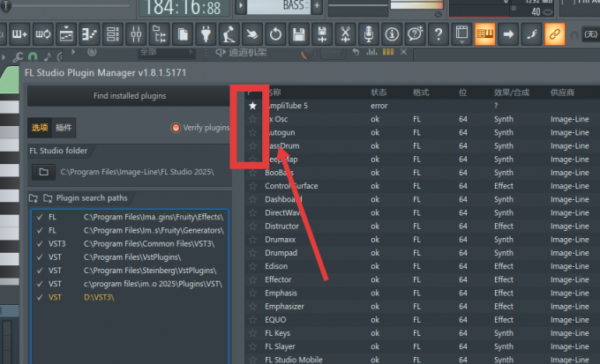Open the (无) dropdown in toolbar

point(590,34)
